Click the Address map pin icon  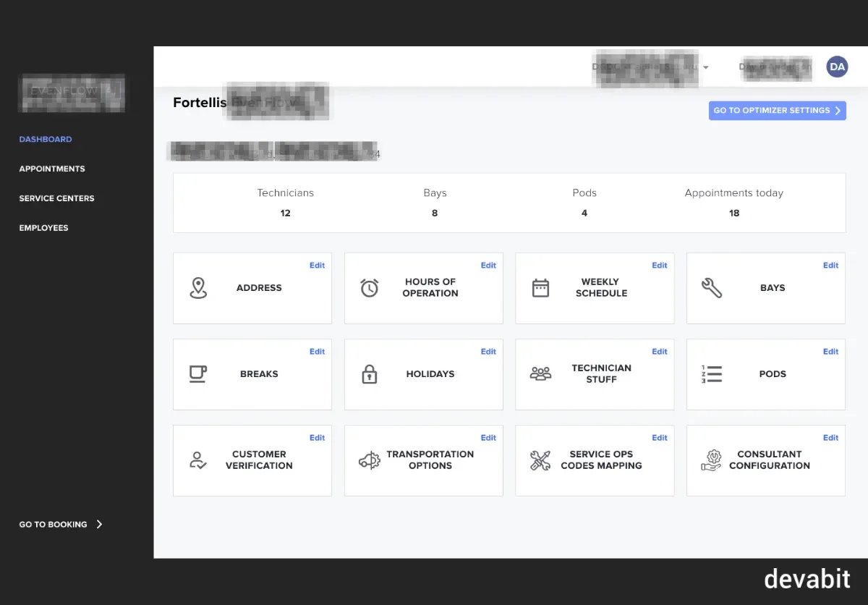(198, 287)
